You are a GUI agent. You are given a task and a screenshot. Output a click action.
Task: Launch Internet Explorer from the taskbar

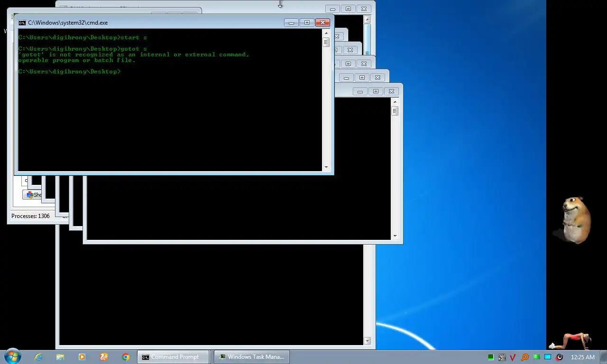(x=38, y=357)
